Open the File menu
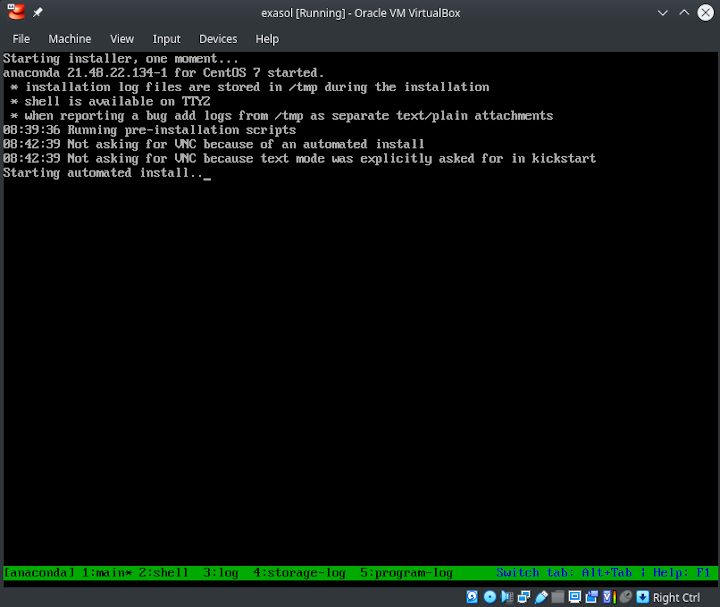Viewport: 720px width, 607px height. [x=21, y=39]
